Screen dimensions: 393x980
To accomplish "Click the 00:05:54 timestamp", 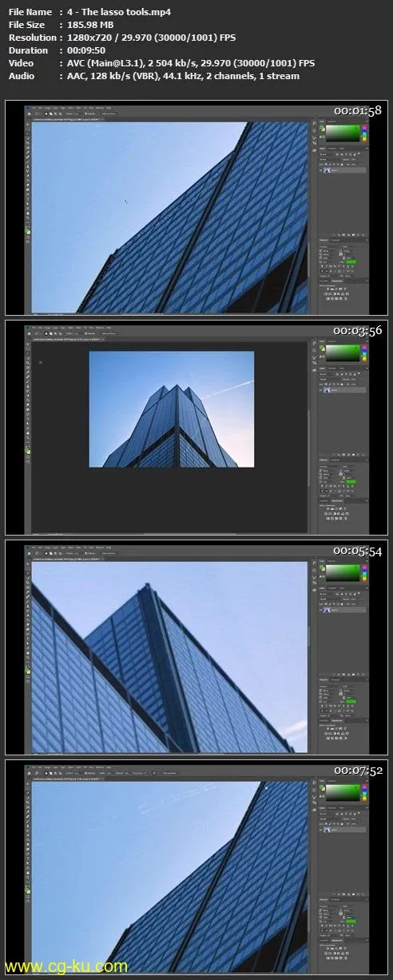I will (357, 551).
